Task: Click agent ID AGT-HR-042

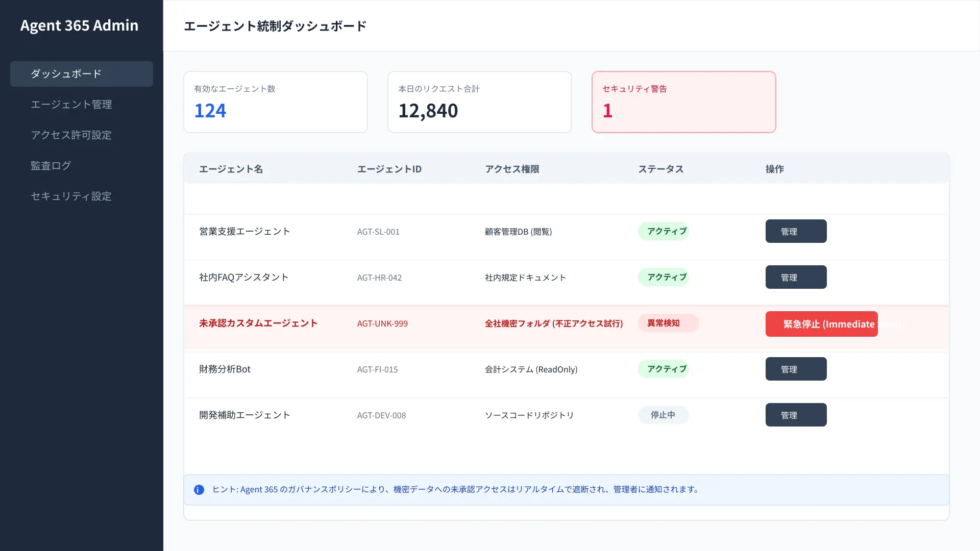Action: point(379,278)
